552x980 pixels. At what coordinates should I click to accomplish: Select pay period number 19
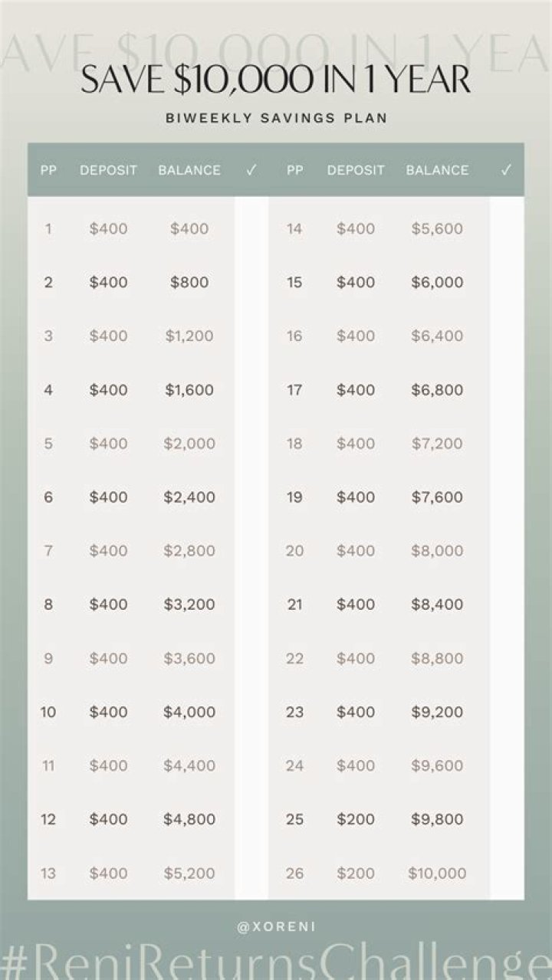coord(294,497)
